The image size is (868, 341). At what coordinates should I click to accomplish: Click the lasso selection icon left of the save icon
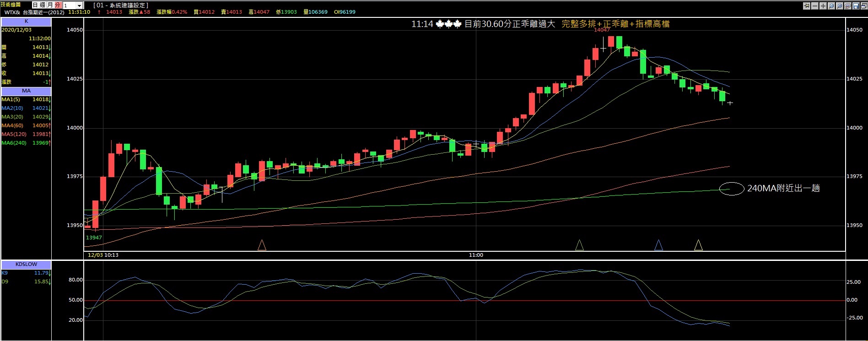click(x=848, y=6)
